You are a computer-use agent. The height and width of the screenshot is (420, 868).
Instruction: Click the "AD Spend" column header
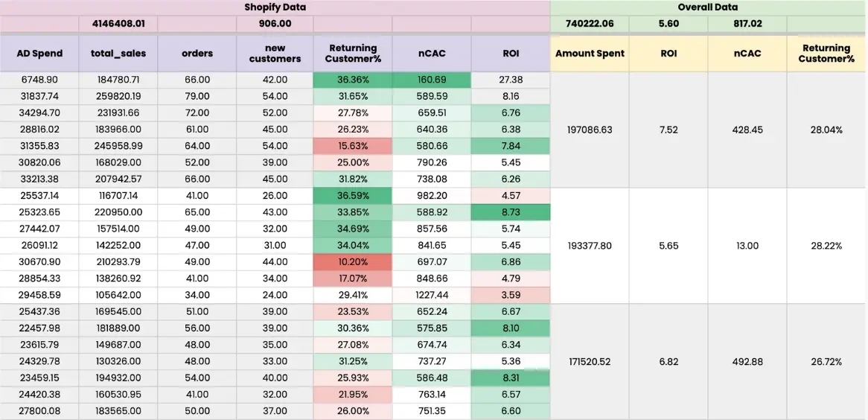pos(39,54)
